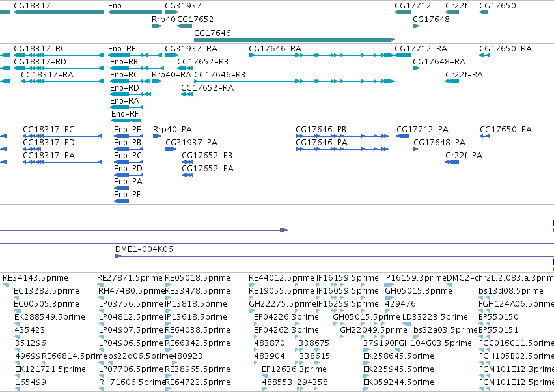Select protein Rrp40-PA
The image size is (554, 392).
[x=173, y=130]
